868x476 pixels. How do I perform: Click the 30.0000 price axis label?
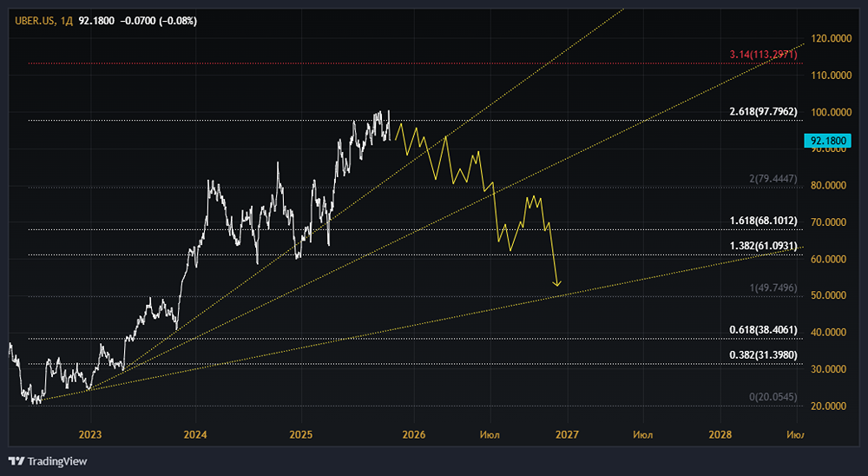[829, 369]
